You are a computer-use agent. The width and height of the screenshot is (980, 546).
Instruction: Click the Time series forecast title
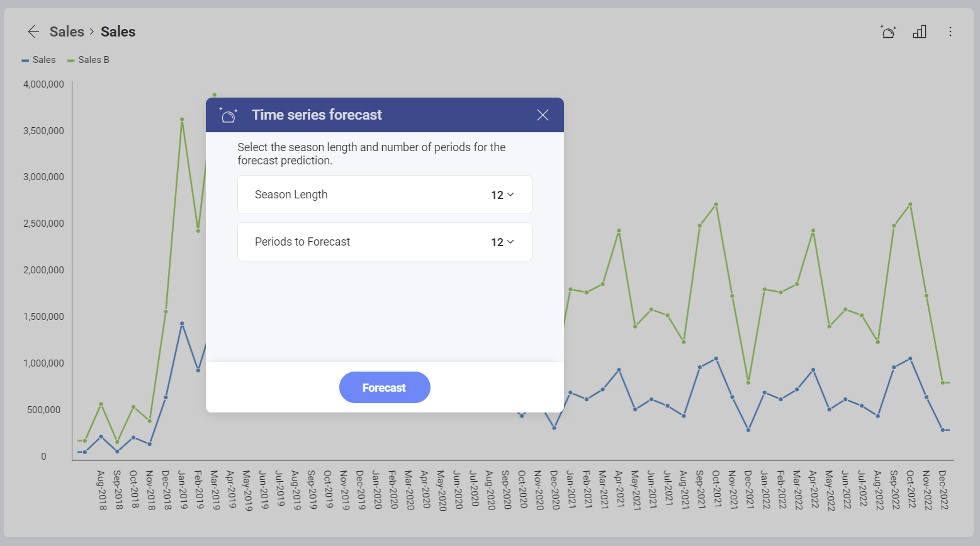317,115
